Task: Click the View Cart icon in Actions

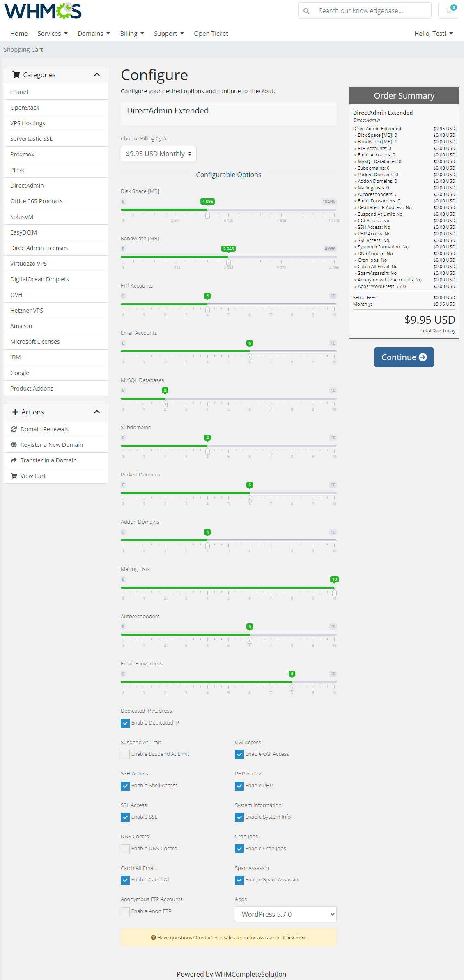Action: (x=14, y=476)
